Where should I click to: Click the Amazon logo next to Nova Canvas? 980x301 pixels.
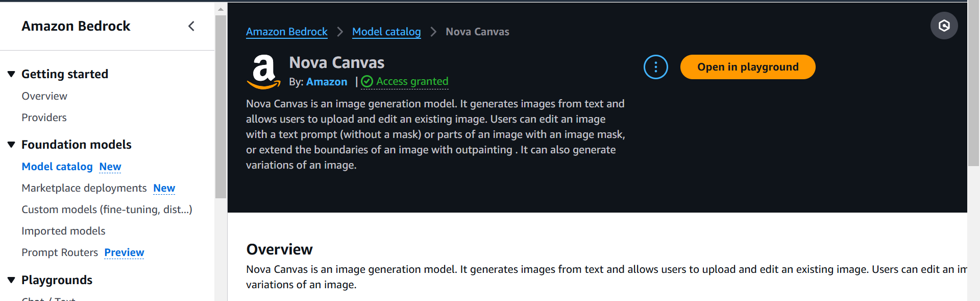[x=263, y=72]
